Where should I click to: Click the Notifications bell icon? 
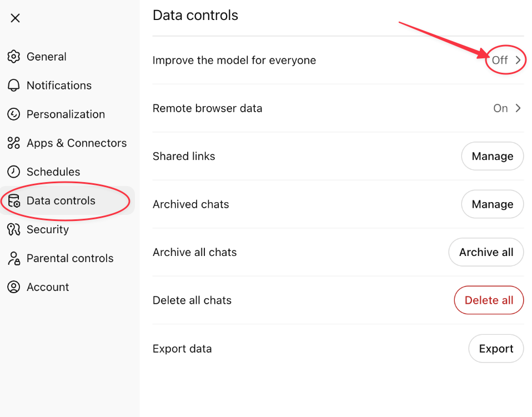[13, 86]
